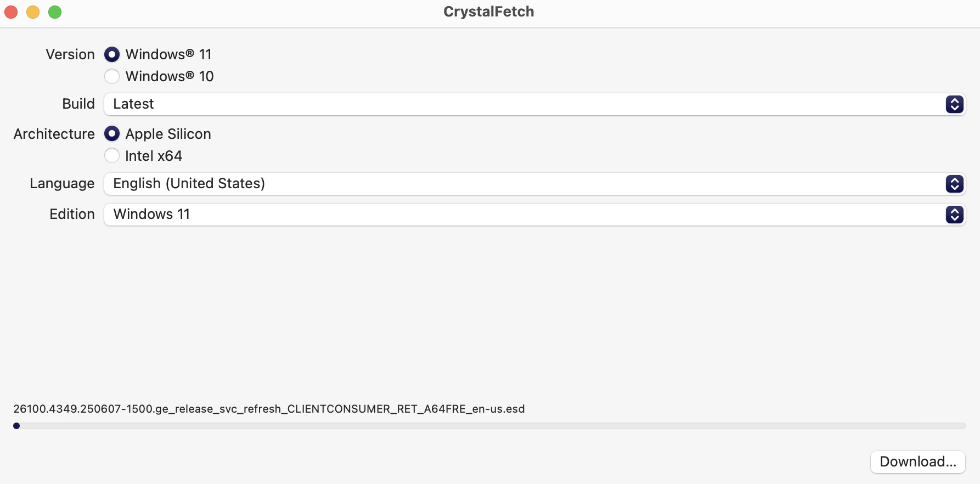Viewport: 980px width, 484px height.
Task: Click the CrystalFetch window title
Action: point(488,12)
